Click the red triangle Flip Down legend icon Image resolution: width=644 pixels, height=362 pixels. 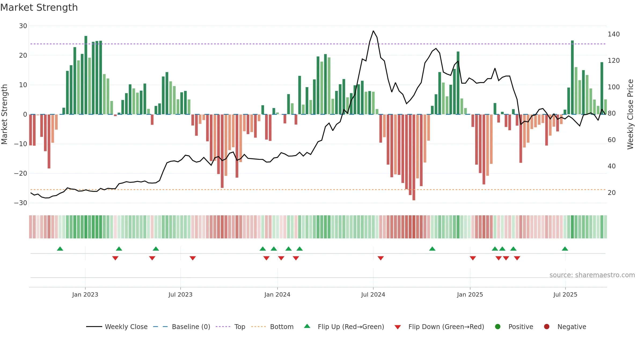(x=398, y=327)
